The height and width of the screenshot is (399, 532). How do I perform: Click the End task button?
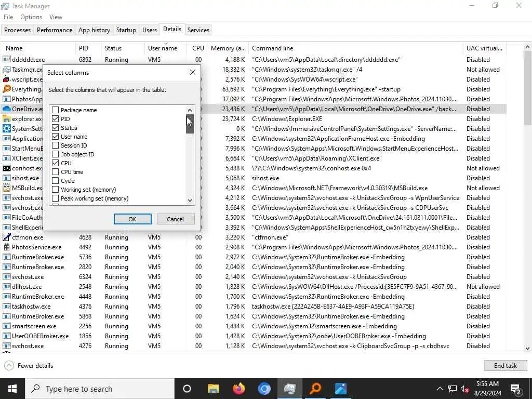pos(505,365)
